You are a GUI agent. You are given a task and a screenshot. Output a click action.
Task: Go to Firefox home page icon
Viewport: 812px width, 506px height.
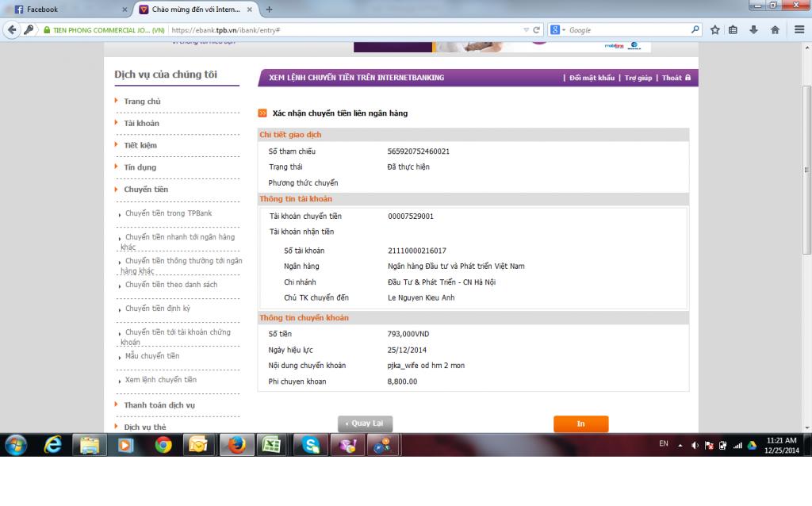point(775,30)
